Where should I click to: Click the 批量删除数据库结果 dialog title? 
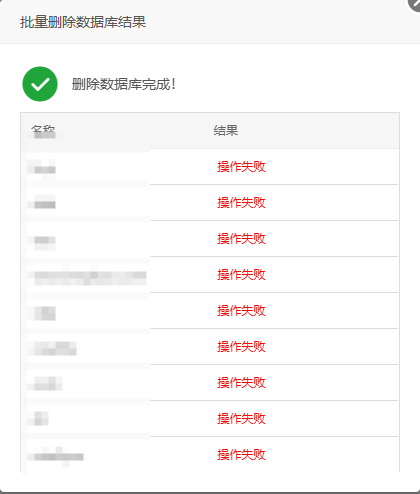pyautogui.click(x=83, y=22)
